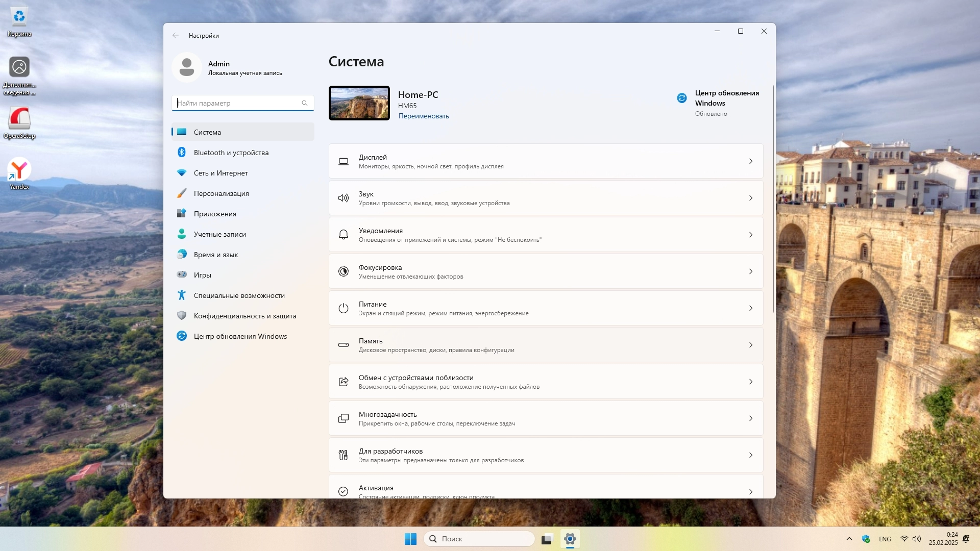Image resolution: width=980 pixels, height=551 pixels.
Task: Click the Privacy and security shield icon
Action: (x=182, y=316)
